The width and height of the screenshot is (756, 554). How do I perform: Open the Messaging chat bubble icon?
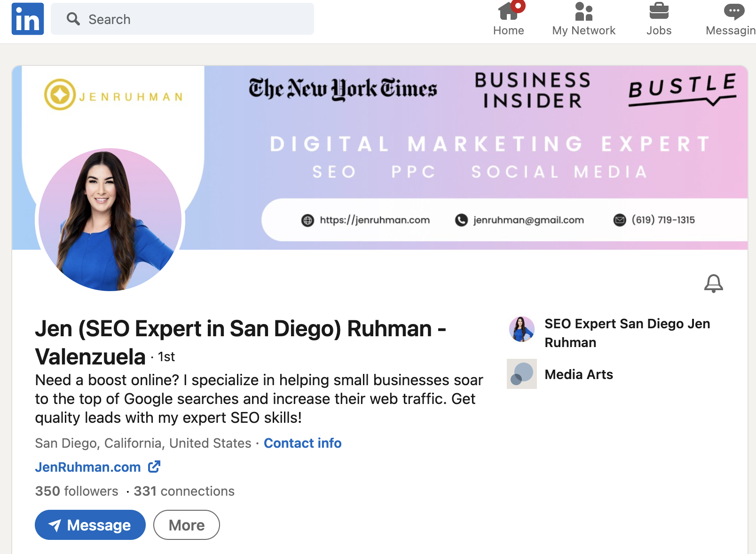pos(734,11)
